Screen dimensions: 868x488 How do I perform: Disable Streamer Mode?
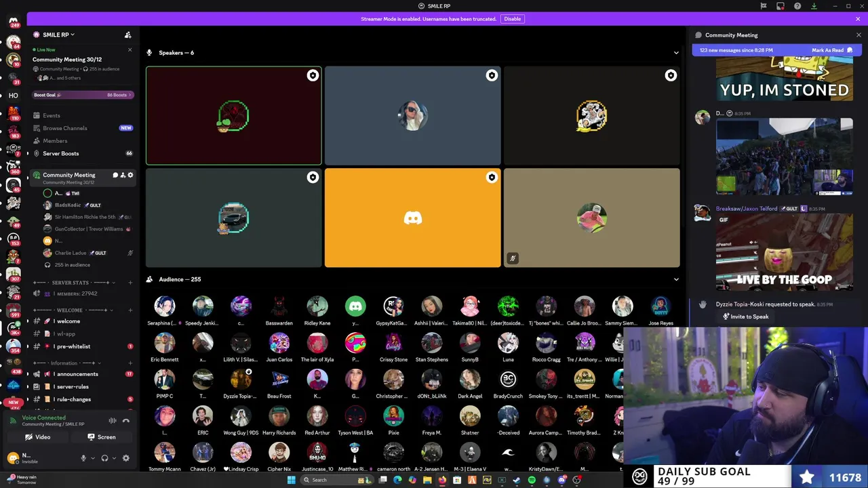point(512,19)
